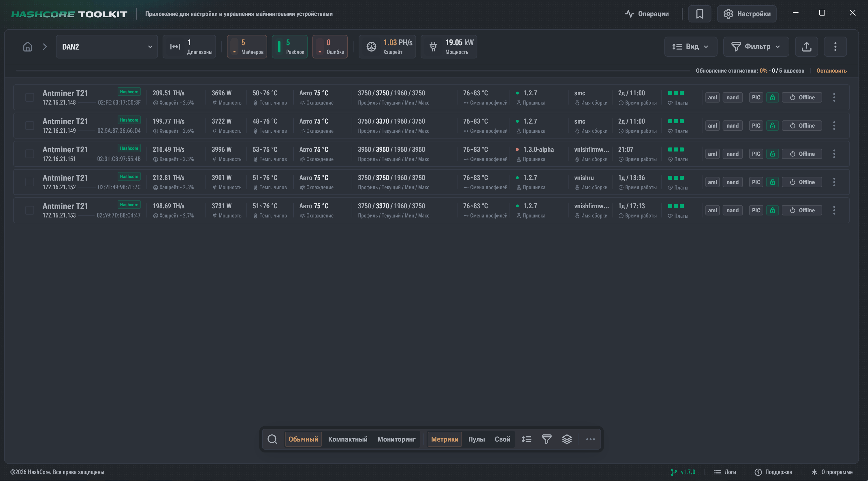Open Настройки settings
868x481 pixels.
pos(747,14)
